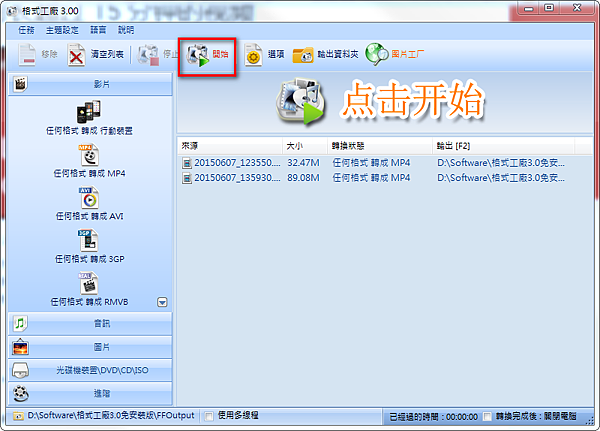
Task: Enable the Use Multi-Threads (使用多線程) checkbox
Action: coord(209,416)
